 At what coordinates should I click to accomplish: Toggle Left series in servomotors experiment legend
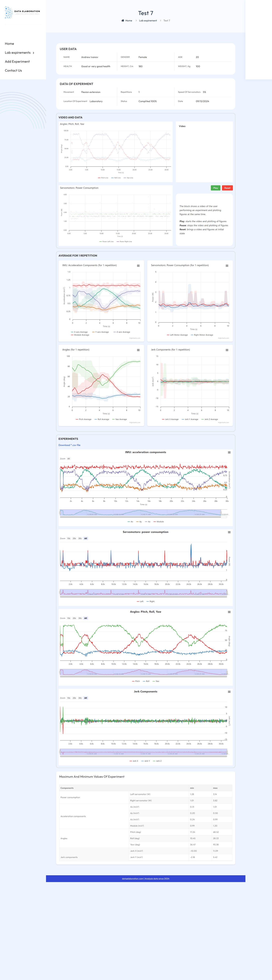coord(140,601)
